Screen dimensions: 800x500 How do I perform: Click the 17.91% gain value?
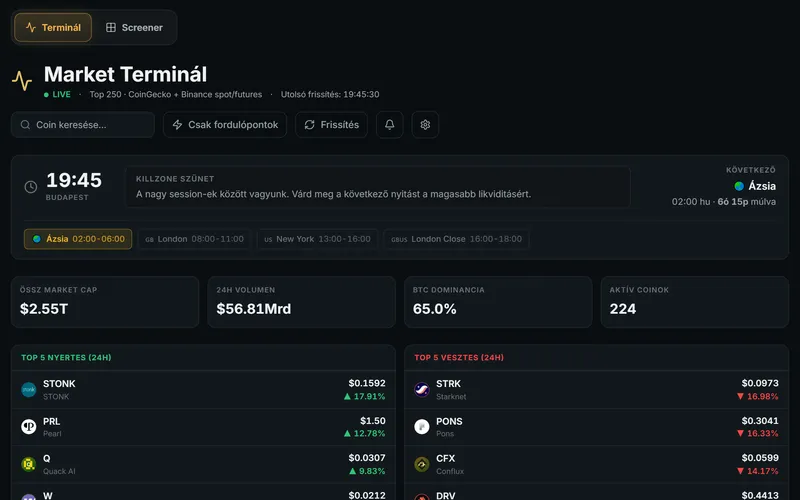pyautogui.click(x=365, y=396)
